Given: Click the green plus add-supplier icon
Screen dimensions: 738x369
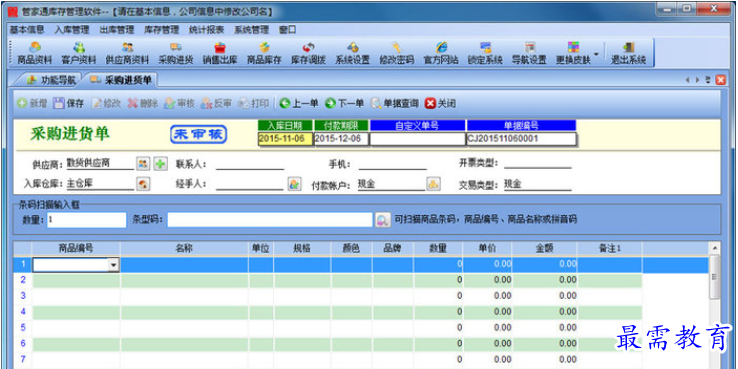Looking at the screenshot, I should click(x=160, y=164).
